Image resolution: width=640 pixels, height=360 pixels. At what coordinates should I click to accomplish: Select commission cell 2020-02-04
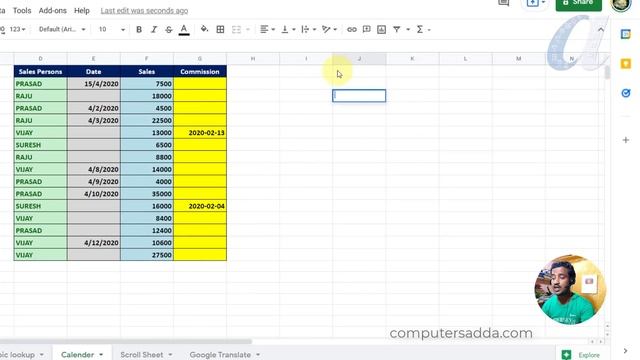[200, 206]
